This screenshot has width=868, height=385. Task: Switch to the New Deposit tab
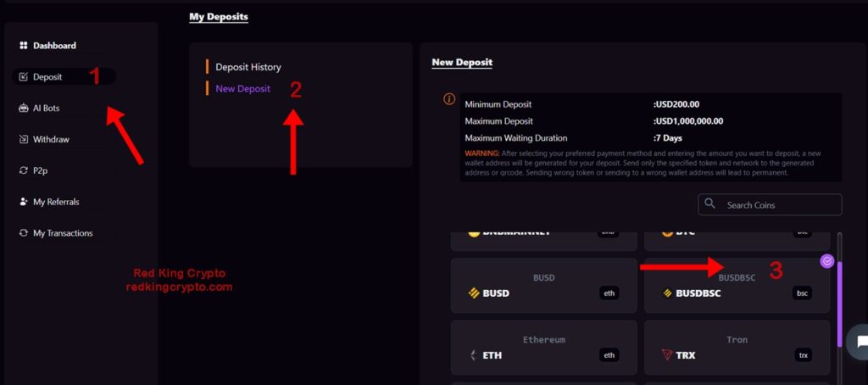click(x=243, y=88)
